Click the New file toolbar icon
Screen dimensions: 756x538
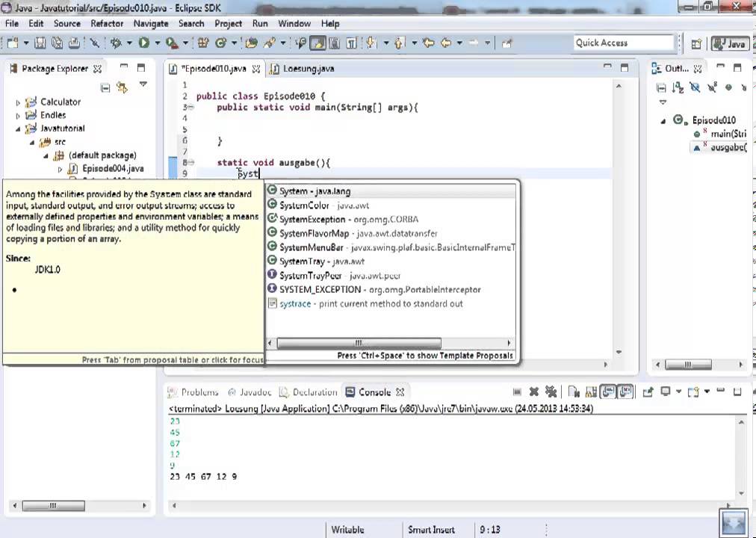pyautogui.click(x=13, y=43)
